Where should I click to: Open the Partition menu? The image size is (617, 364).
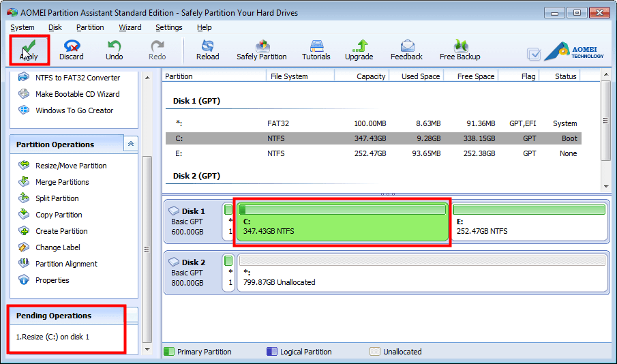(90, 27)
